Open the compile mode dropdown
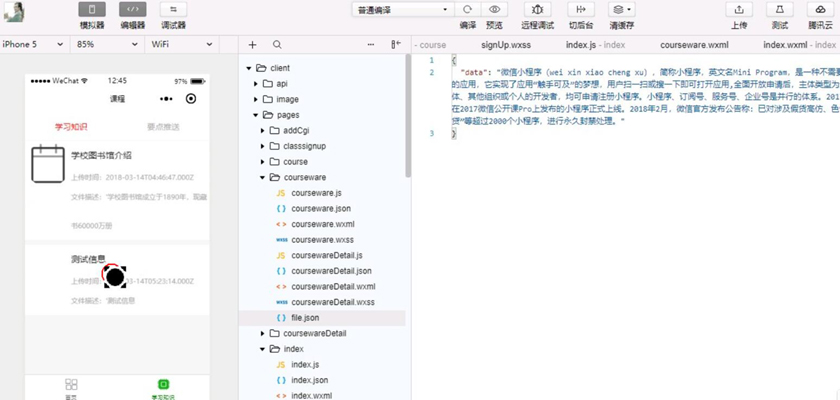 pyautogui.click(x=403, y=10)
